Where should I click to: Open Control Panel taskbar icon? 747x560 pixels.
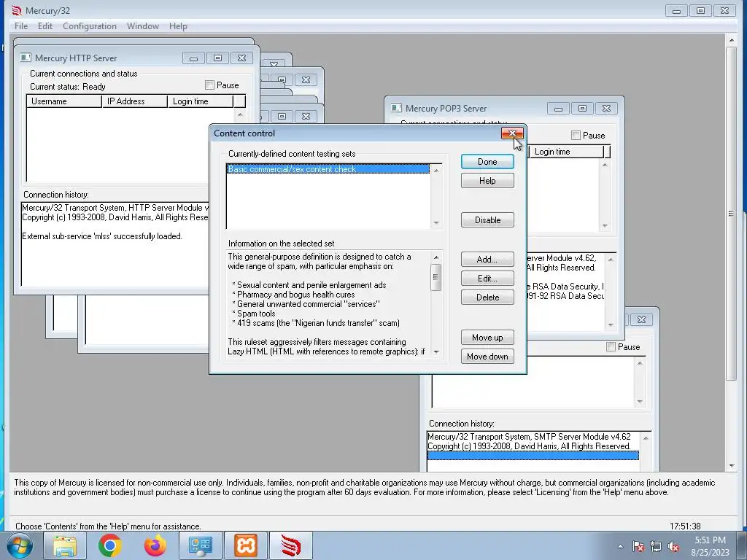[x=200, y=545]
